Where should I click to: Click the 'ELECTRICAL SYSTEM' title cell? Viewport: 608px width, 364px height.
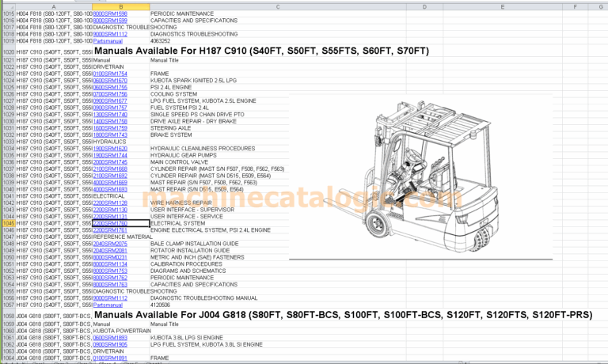tap(178, 223)
